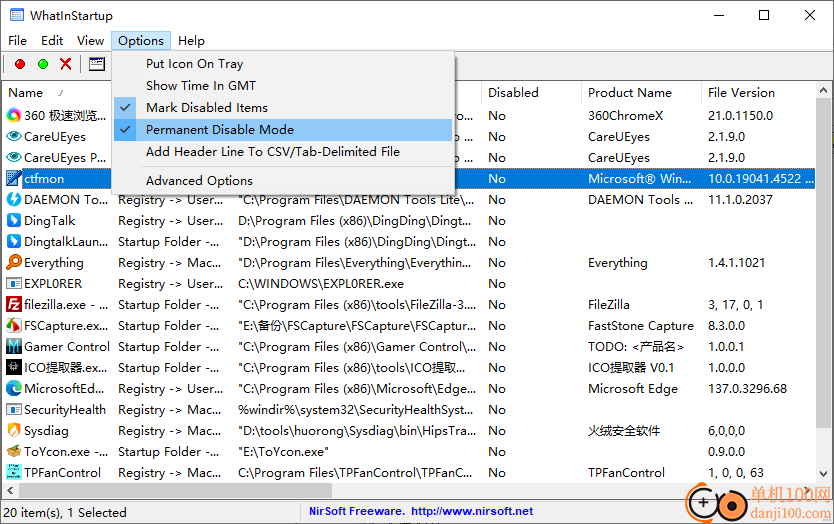Click the green enable selected items icon
The height and width of the screenshot is (524, 834).
tap(43, 64)
